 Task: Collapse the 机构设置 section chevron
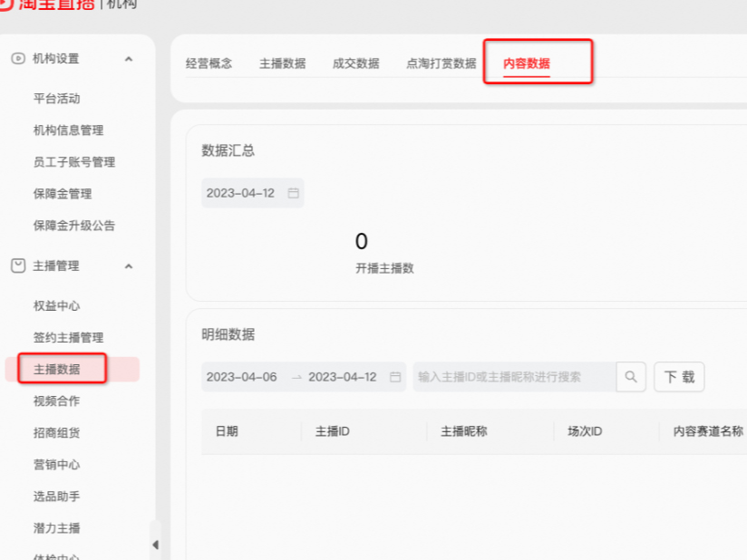pyautogui.click(x=128, y=60)
